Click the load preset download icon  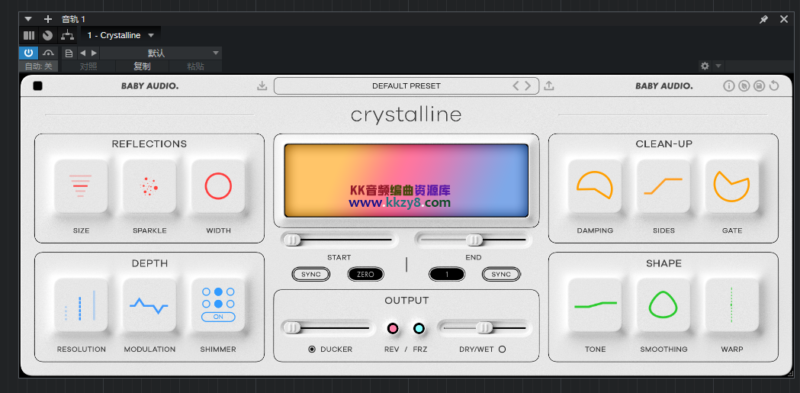coord(262,86)
